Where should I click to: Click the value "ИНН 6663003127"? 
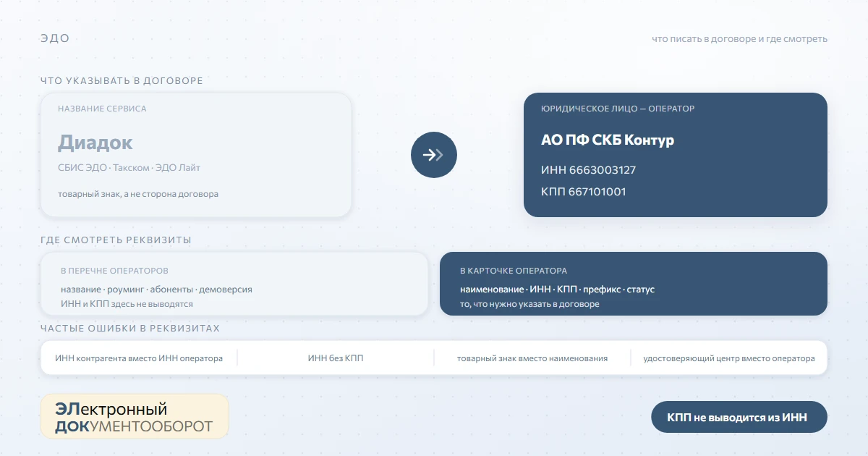pyautogui.click(x=589, y=170)
